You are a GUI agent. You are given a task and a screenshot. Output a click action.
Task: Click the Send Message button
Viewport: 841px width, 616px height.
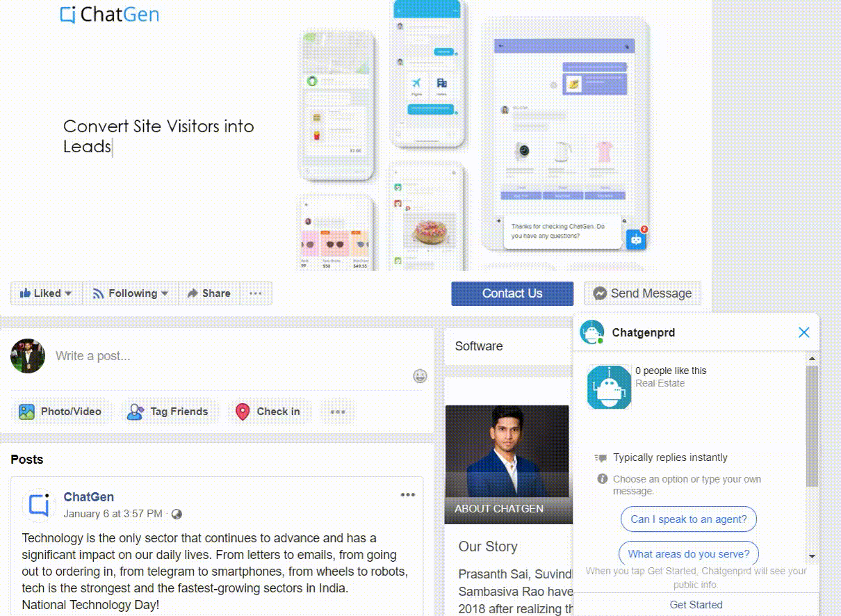click(642, 293)
